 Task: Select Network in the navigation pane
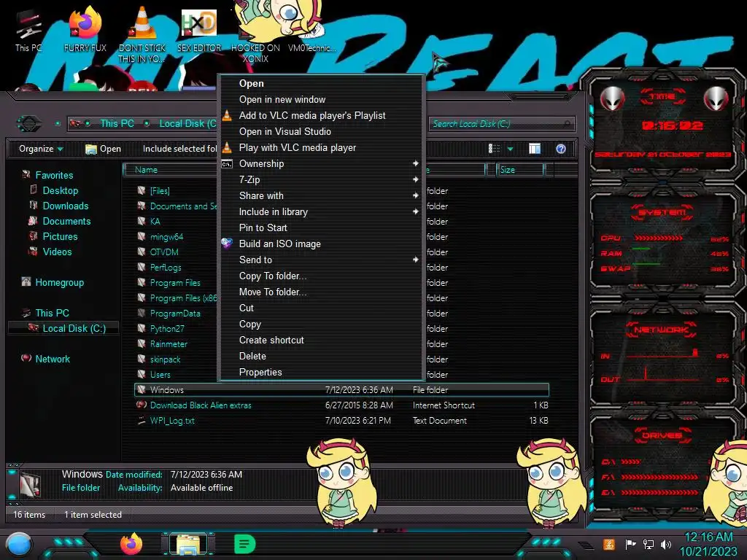[53, 359]
